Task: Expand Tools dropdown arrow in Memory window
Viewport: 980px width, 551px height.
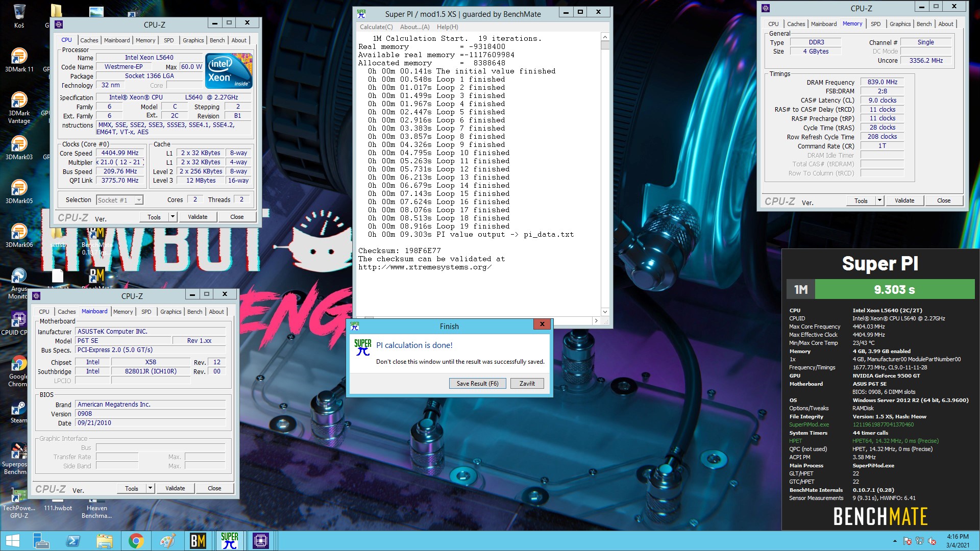Action: point(879,201)
